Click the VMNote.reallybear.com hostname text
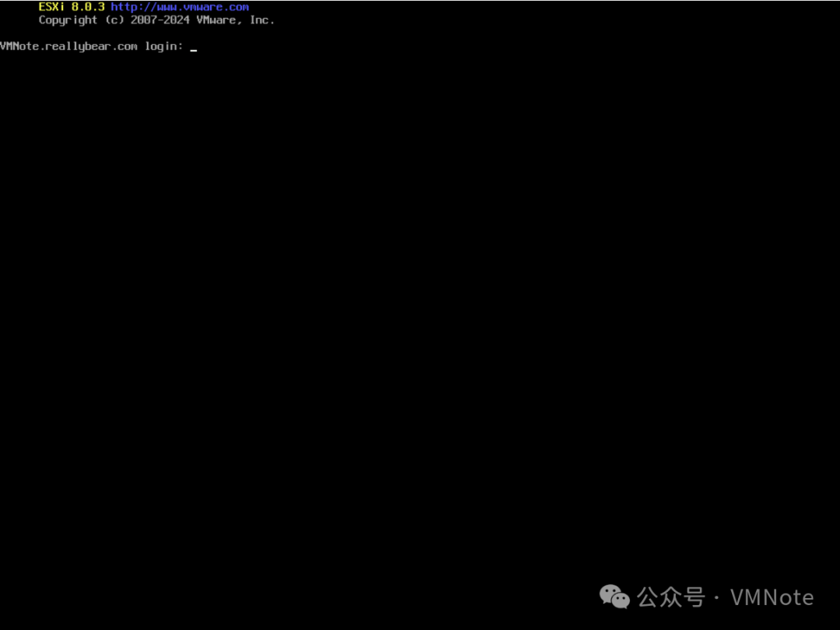 click(x=68, y=47)
